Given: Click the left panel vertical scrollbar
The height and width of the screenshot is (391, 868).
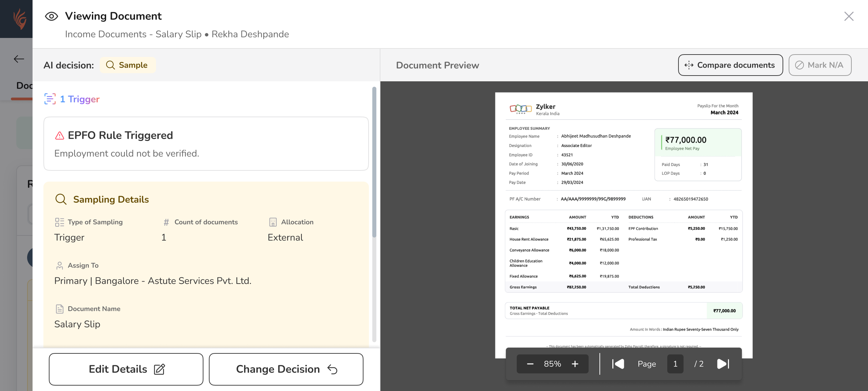Looking at the screenshot, I should pos(374,163).
